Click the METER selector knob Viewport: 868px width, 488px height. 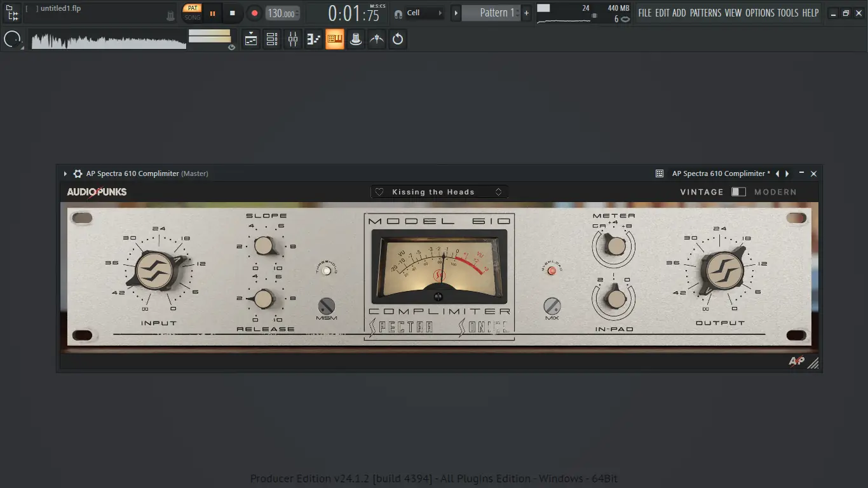(x=614, y=245)
